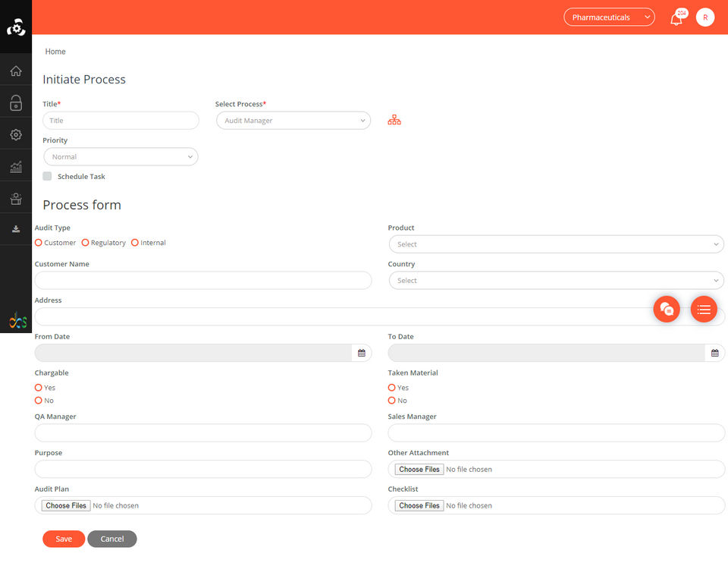Open the floating chat bubble button
This screenshot has width=728, height=566.
(667, 309)
